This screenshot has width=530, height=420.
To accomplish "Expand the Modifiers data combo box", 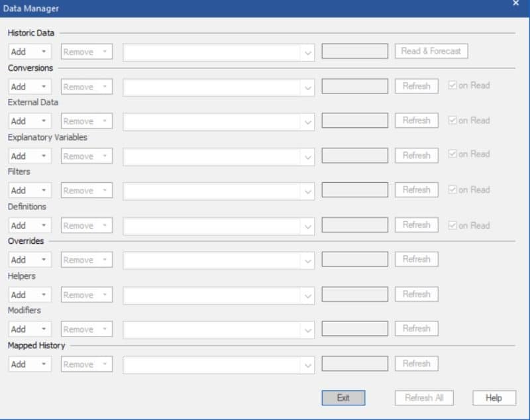I will (x=308, y=329).
